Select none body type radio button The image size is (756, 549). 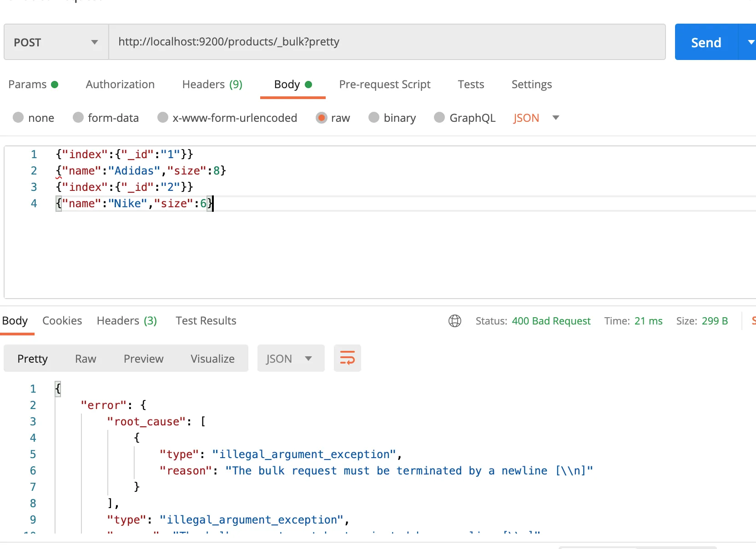pos(18,118)
